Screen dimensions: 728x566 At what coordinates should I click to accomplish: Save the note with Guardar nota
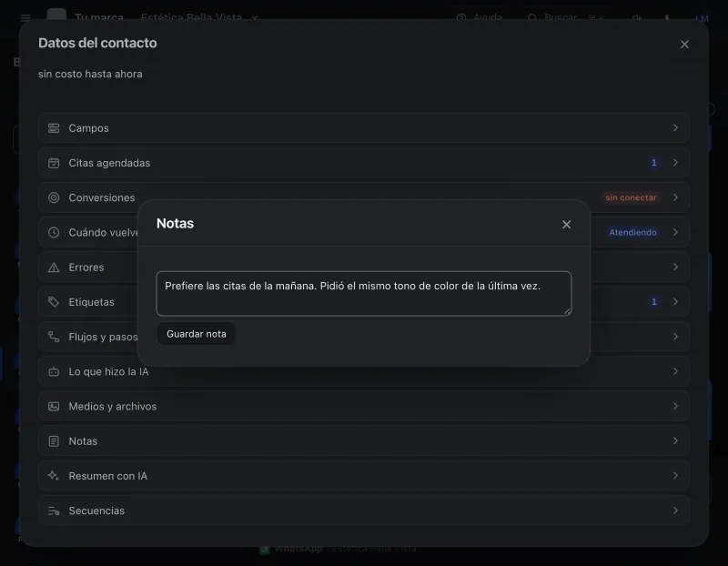[197, 334]
